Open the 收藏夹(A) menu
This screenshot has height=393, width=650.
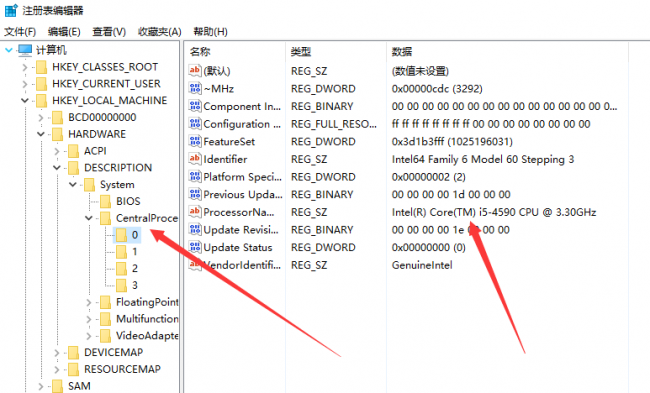click(x=160, y=32)
